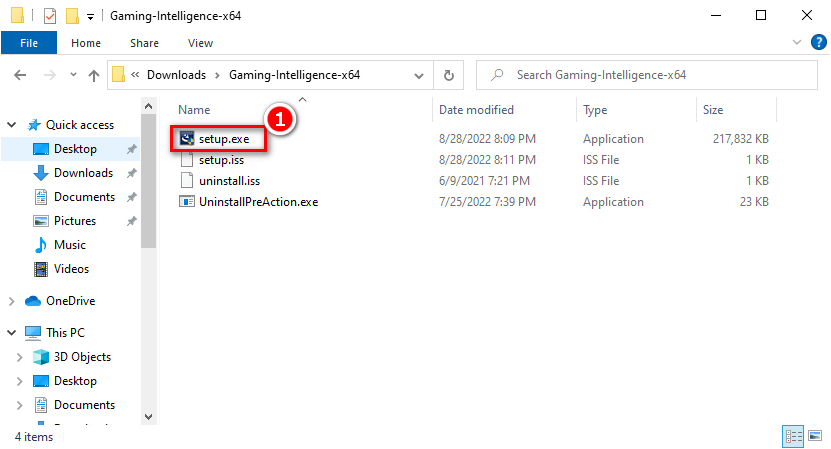Click the Properties quick access toolbar icon
831x449 pixels.
click(x=50, y=16)
